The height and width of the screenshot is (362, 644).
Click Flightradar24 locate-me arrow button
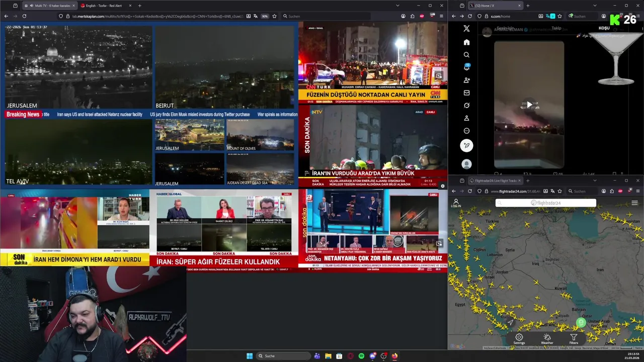tap(510, 322)
